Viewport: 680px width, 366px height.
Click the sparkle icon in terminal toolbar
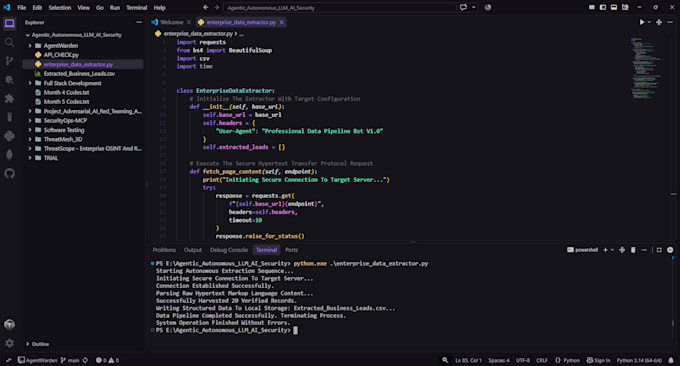[x=622, y=250]
